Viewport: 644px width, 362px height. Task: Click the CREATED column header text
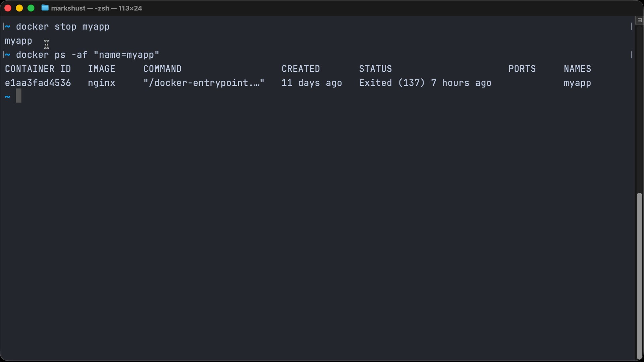(301, 69)
